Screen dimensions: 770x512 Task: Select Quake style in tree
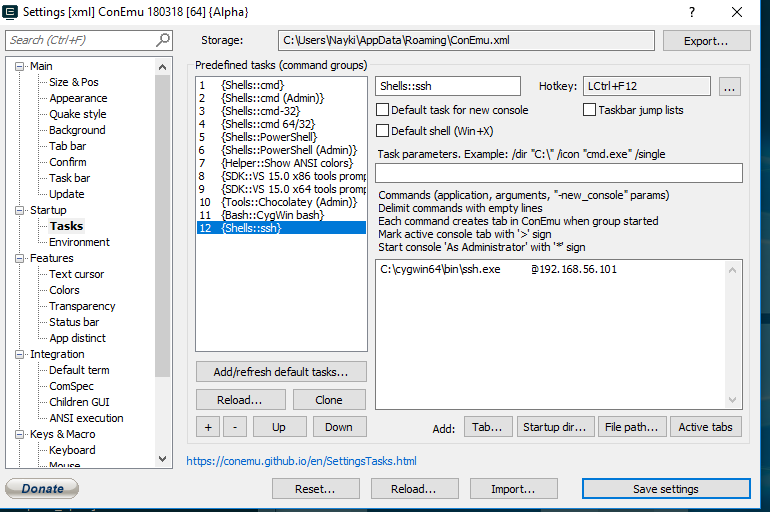pos(78,114)
